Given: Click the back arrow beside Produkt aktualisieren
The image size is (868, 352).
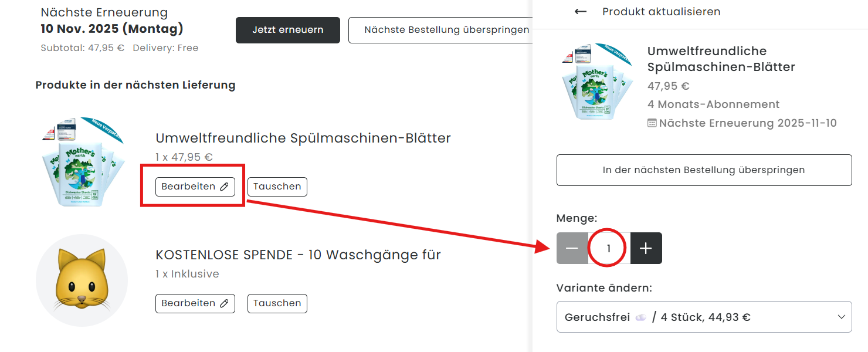Looking at the screenshot, I should pos(581,12).
